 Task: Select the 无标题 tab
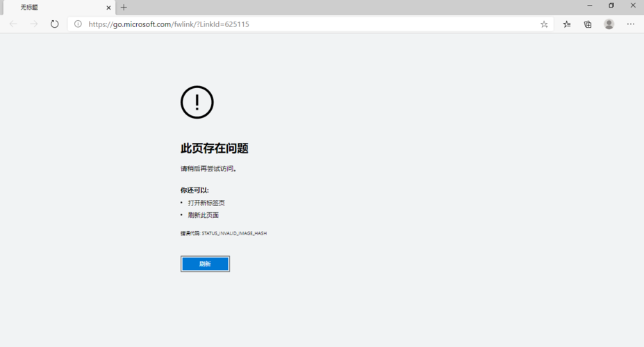pos(59,8)
